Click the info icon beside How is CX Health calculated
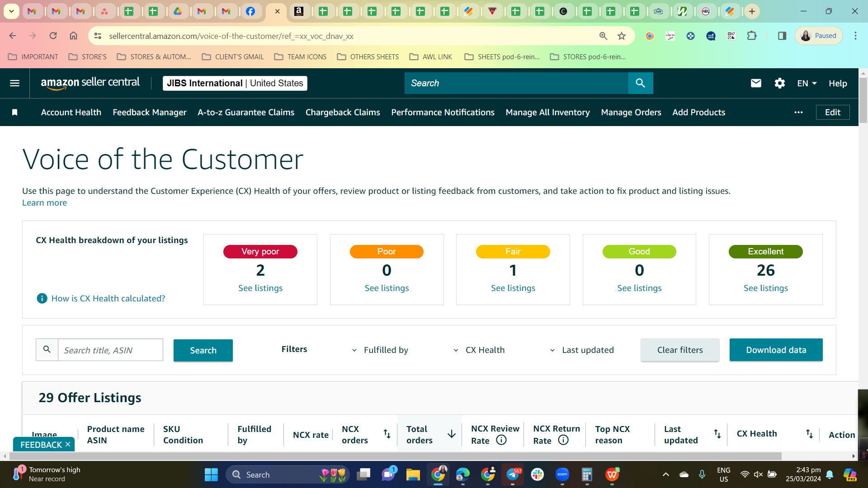The image size is (868, 488). coord(42,298)
